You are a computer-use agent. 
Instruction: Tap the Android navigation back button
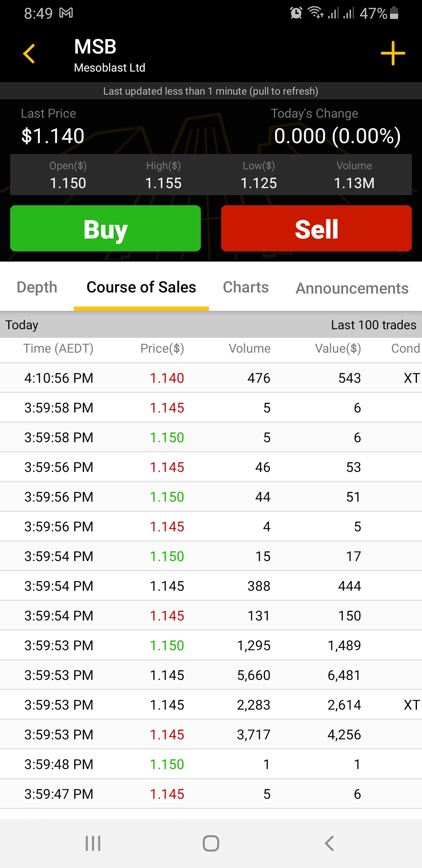329,843
